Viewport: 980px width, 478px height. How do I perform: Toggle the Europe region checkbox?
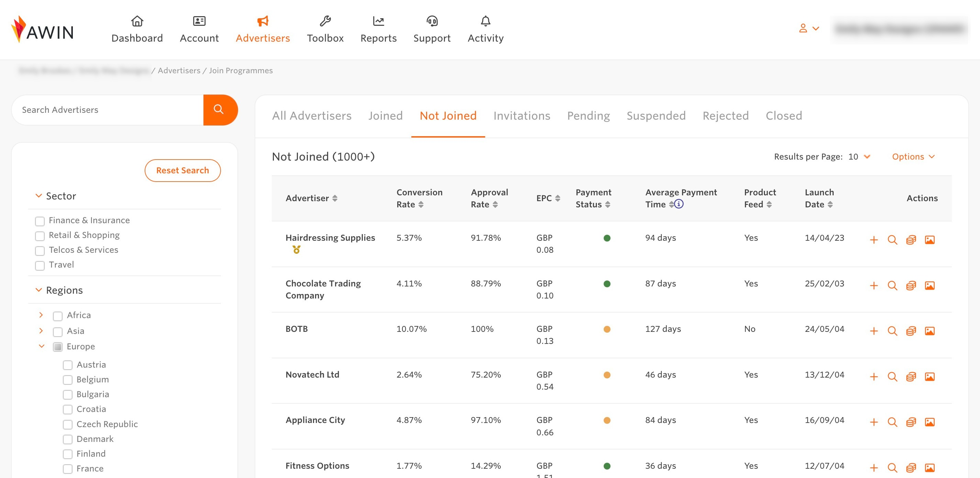(57, 347)
